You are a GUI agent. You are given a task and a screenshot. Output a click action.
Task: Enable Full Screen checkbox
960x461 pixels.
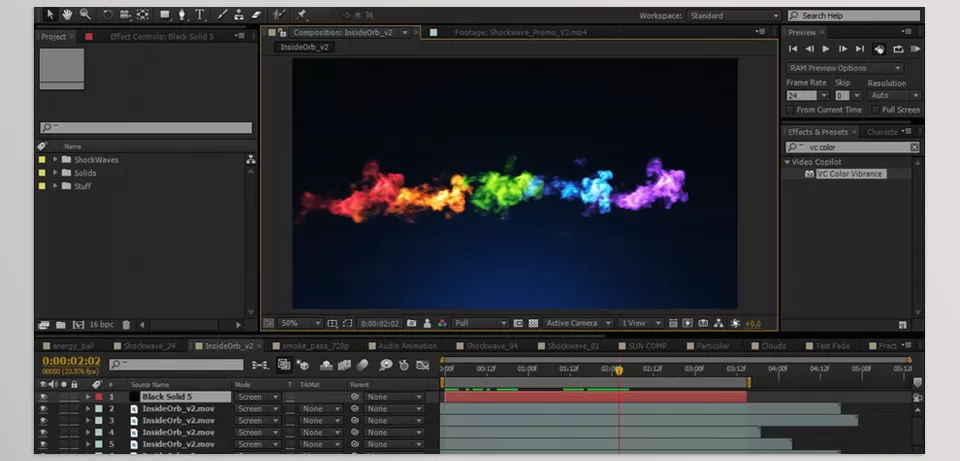pos(876,110)
